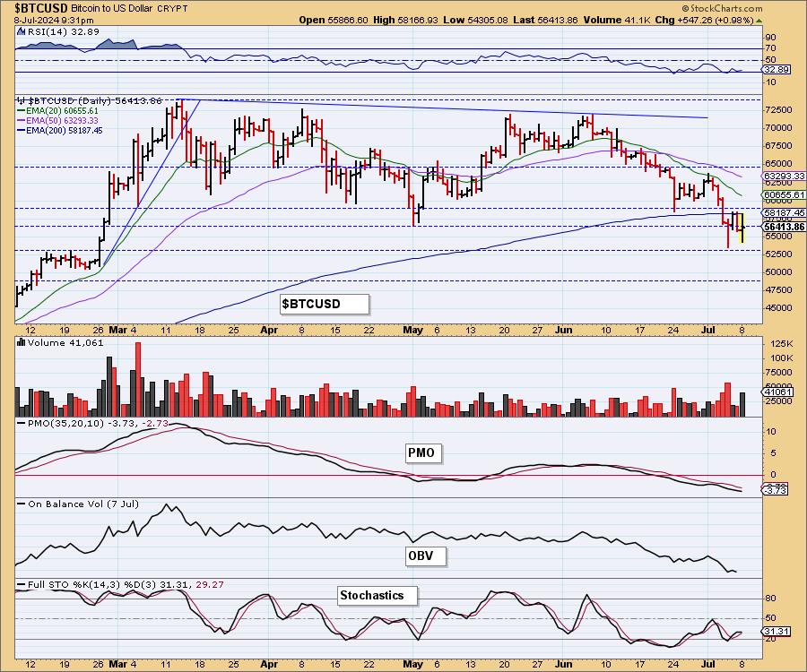Click the Jun label on price chart axis

[564, 330]
